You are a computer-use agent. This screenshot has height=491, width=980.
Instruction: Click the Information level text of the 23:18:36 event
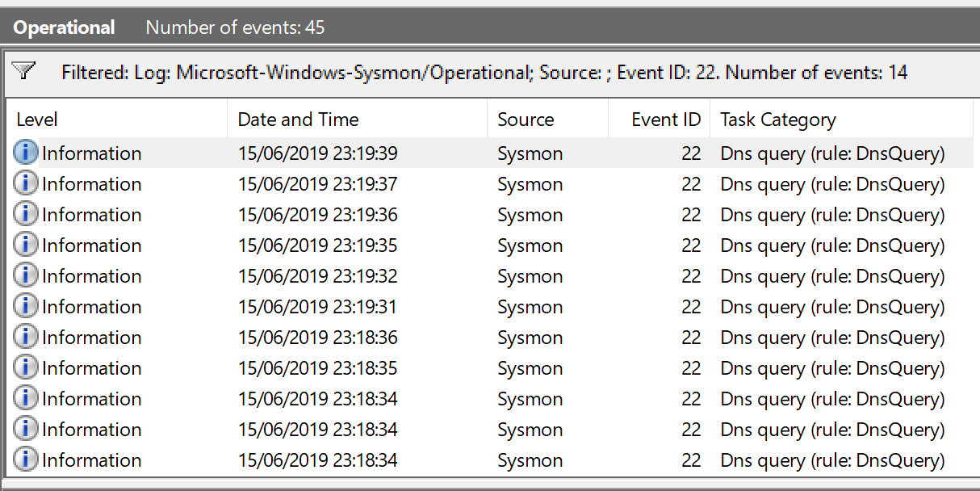pyautogui.click(x=91, y=338)
